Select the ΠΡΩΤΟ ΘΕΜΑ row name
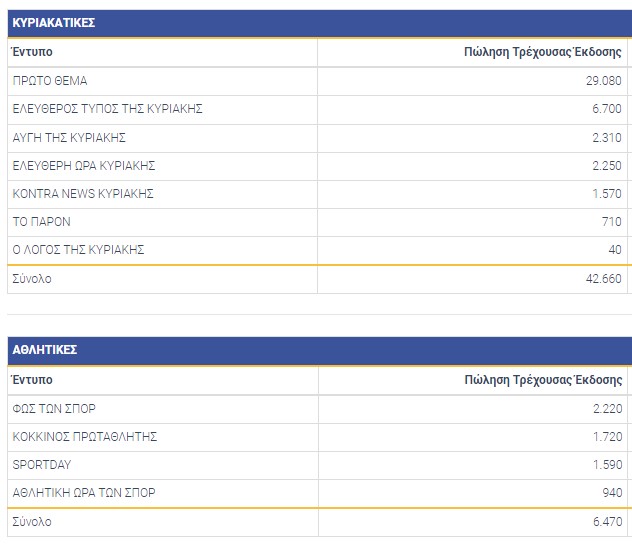This screenshot has height=552, width=632. click(50, 81)
